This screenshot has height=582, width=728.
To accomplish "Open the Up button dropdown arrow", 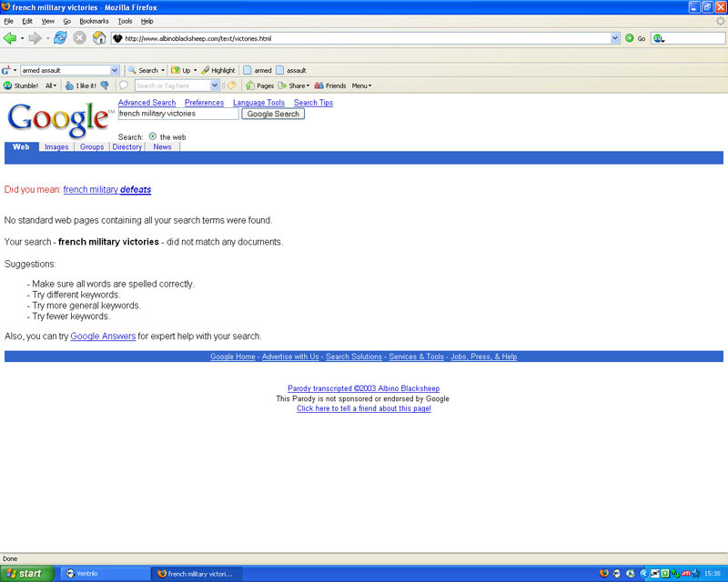I will 195,70.
